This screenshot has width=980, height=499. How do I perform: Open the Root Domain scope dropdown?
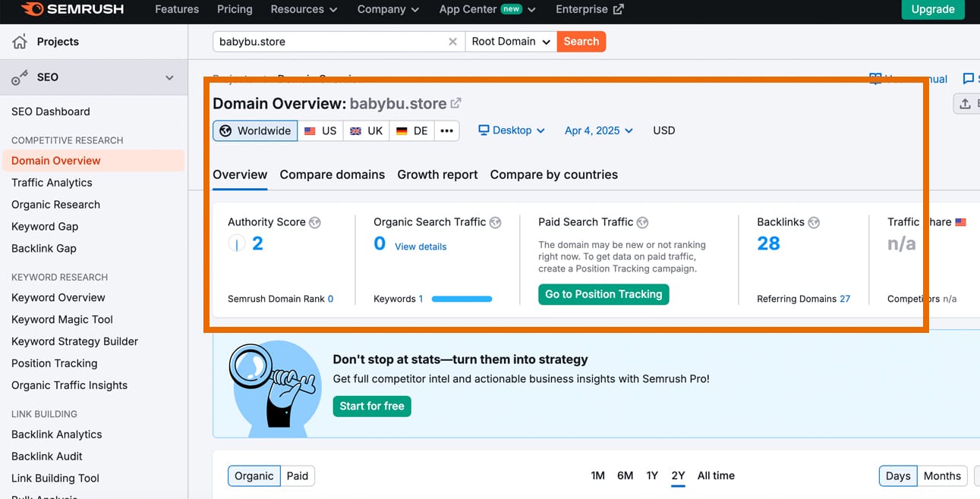tap(511, 42)
